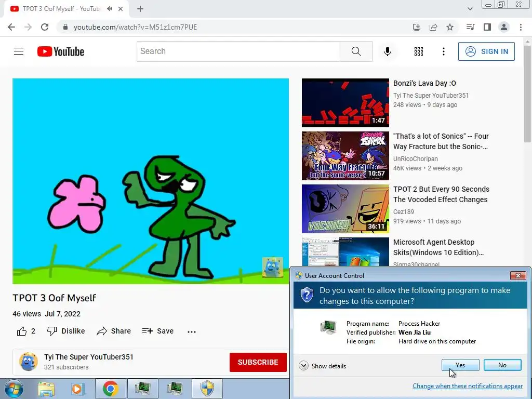Open Chrome's three-dot menu
This screenshot has width=532, height=399.
pos(521,27)
